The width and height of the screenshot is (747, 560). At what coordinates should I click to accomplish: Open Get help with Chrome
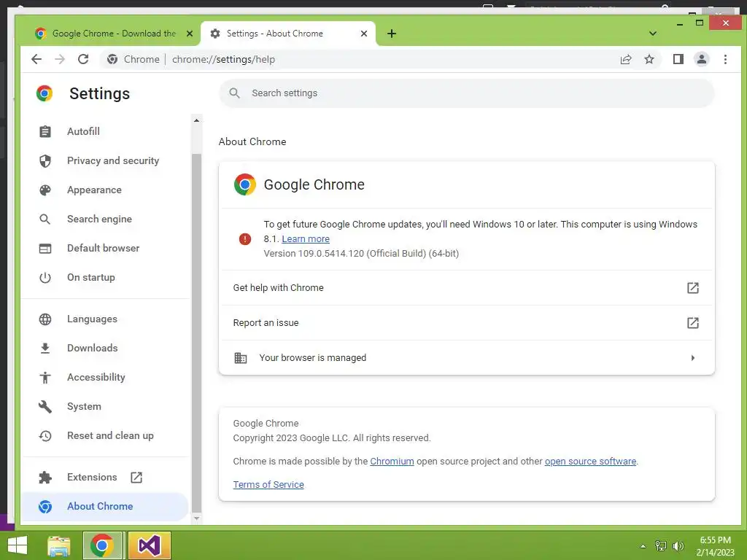[466, 287]
